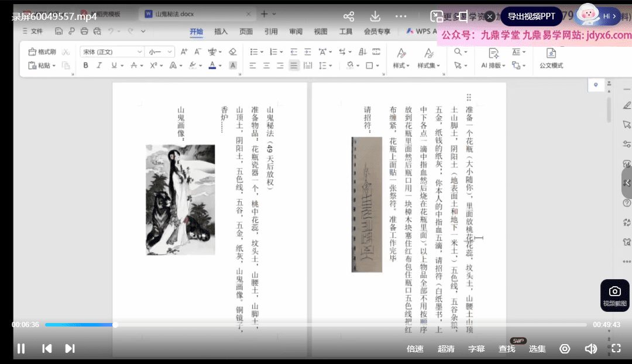Expand the 选集 episode list
The width and height of the screenshot is (632, 364).
point(537,349)
